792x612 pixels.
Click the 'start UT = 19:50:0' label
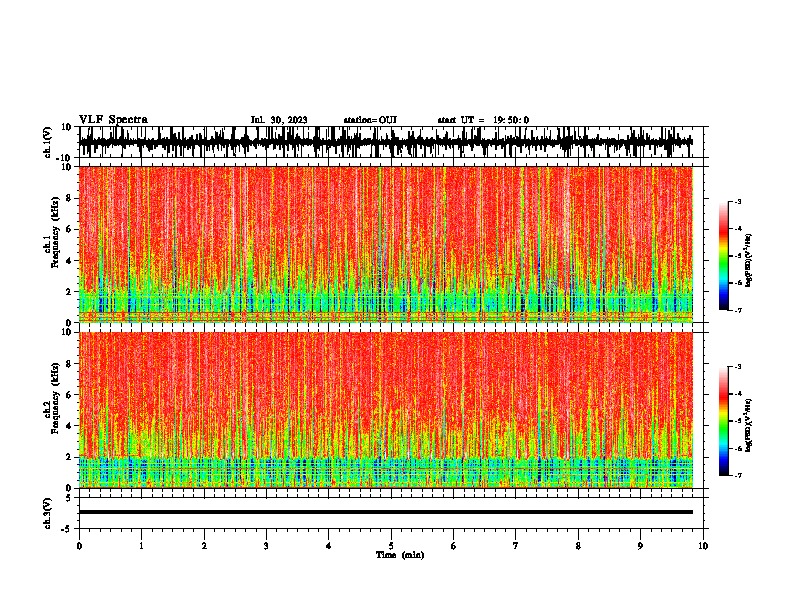(483, 120)
